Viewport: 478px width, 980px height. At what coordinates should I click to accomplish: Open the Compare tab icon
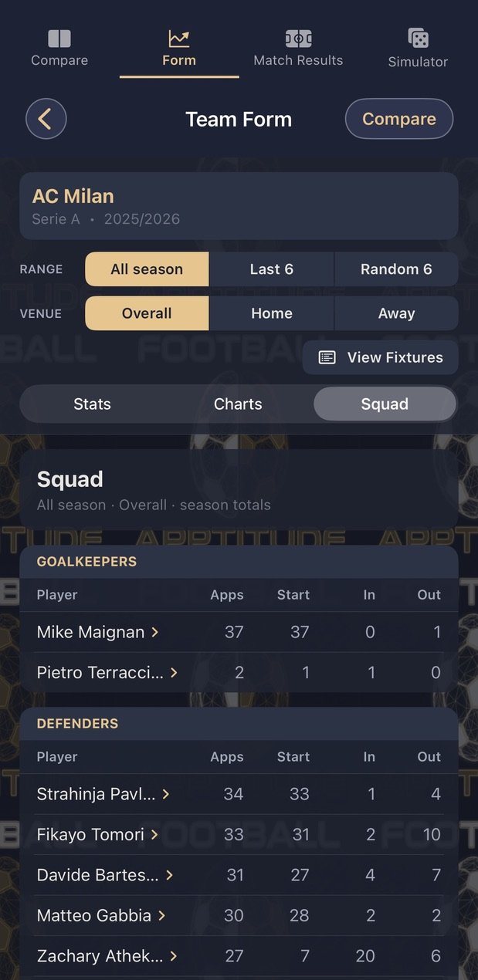(59, 39)
